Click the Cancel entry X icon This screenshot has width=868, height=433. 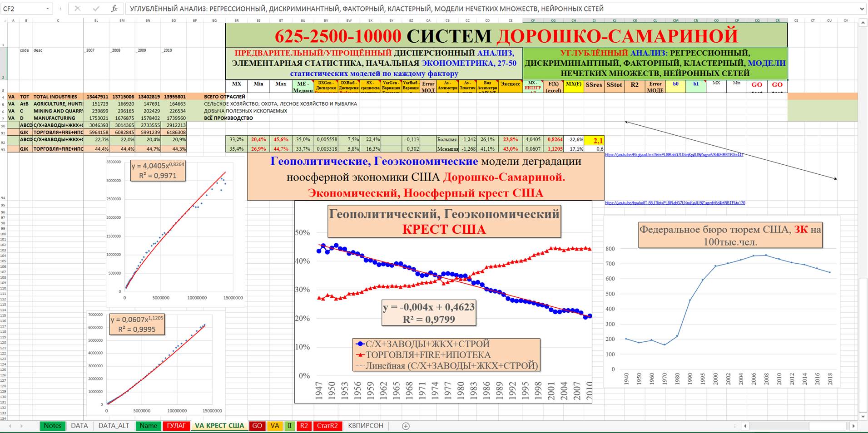point(78,9)
